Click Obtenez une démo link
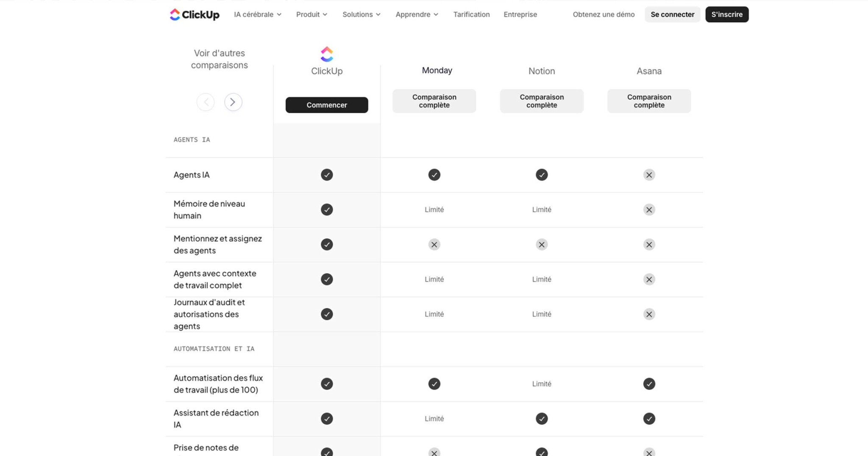The height and width of the screenshot is (456, 868). 604,14
